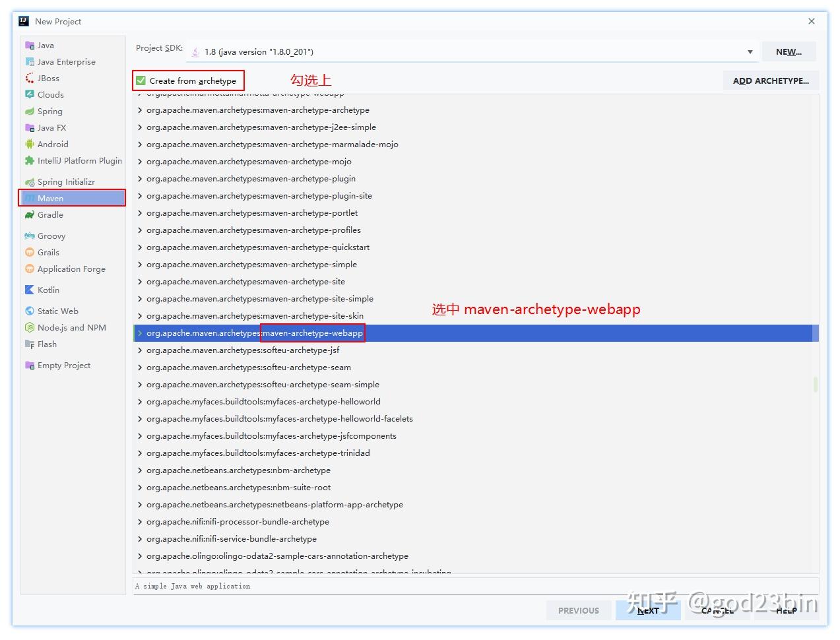
Task: Expand maven-archetype-webapp archetype row
Action: (140, 333)
